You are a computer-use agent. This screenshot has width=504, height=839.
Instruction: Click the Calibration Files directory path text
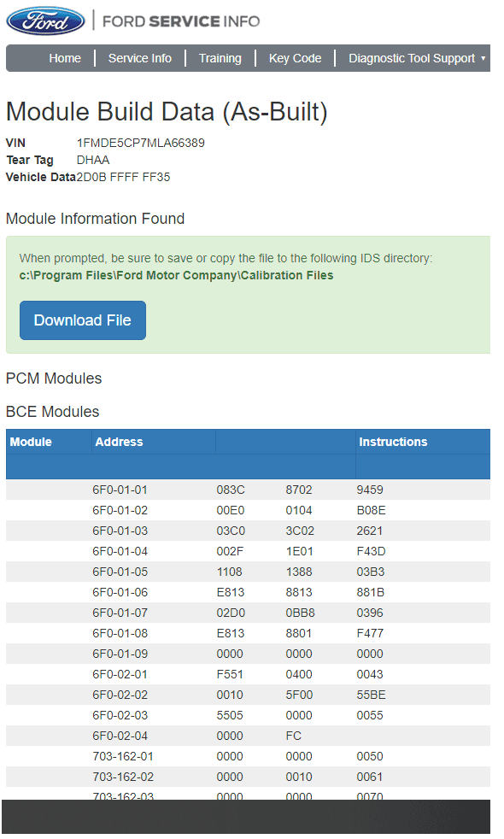(x=176, y=275)
